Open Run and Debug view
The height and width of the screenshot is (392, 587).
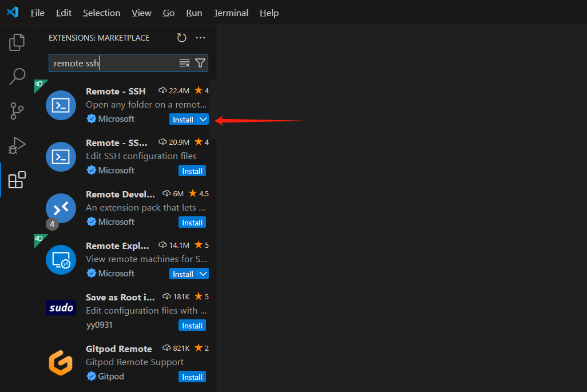point(17,145)
